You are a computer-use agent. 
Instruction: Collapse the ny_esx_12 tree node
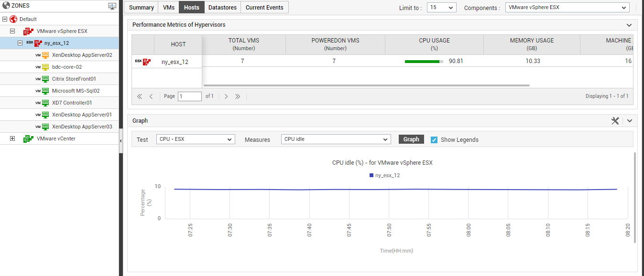coord(20,43)
